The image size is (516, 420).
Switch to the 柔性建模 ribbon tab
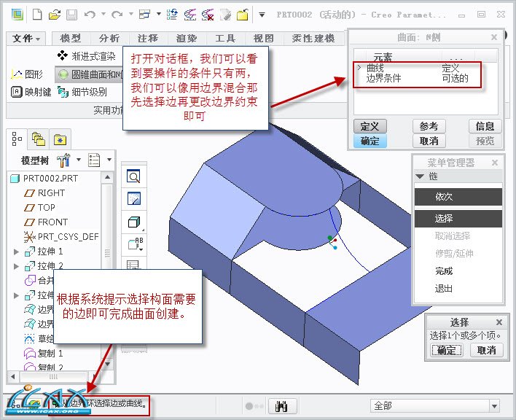coord(313,38)
